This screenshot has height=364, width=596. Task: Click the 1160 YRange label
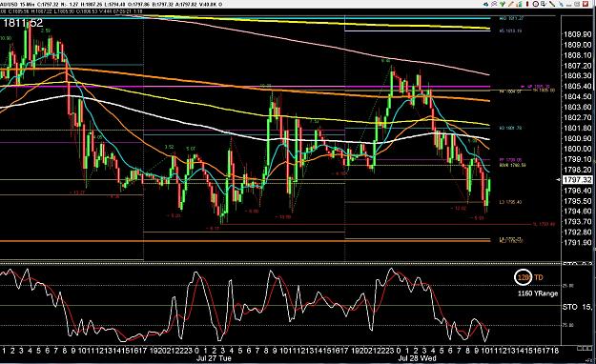point(538,293)
